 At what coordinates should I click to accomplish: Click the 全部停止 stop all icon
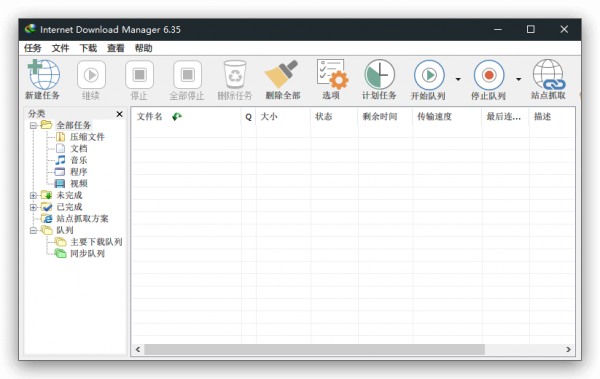click(188, 75)
